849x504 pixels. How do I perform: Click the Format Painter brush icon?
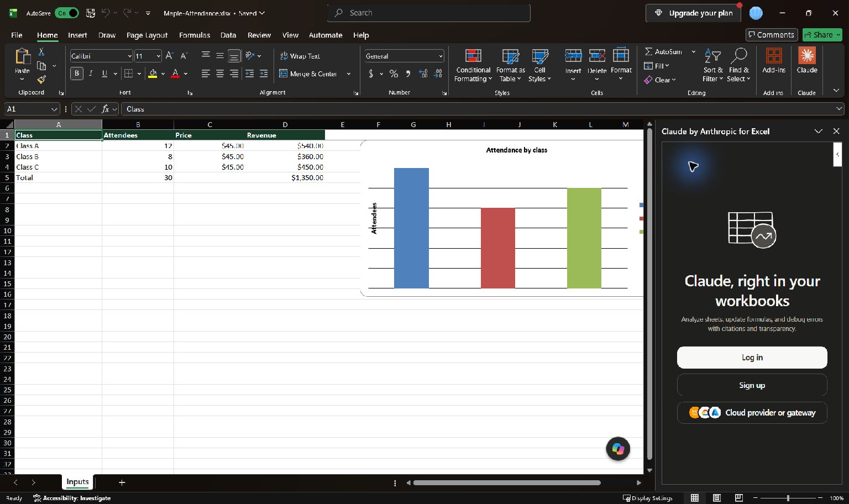click(x=41, y=79)
